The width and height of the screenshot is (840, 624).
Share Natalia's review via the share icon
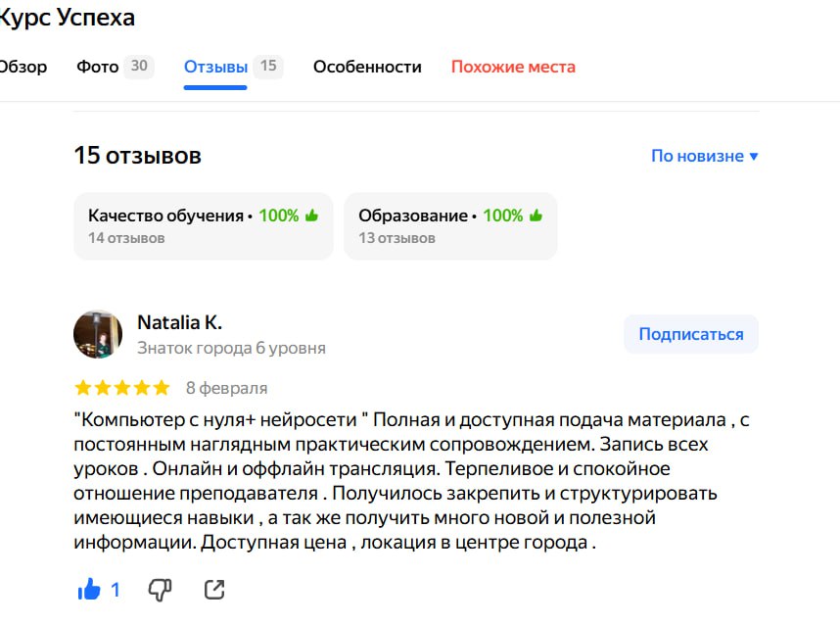tap(215, 589)
